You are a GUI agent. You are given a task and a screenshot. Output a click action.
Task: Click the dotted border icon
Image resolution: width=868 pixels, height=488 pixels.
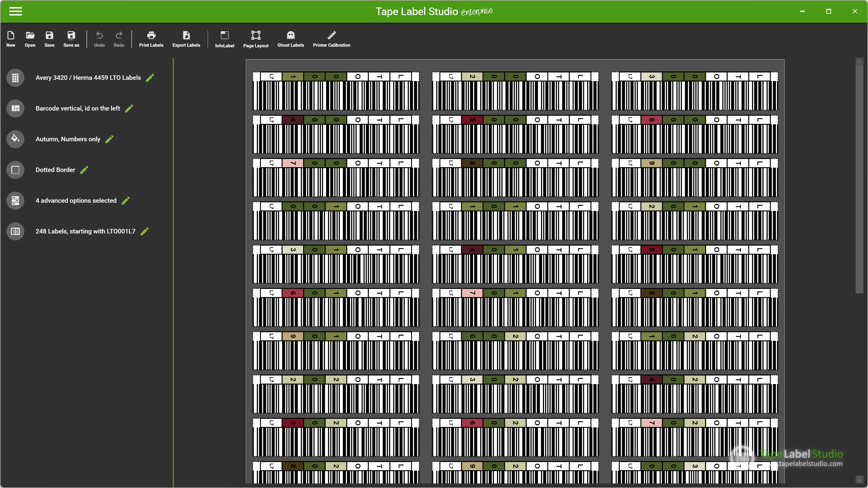[x=15, y=170]
